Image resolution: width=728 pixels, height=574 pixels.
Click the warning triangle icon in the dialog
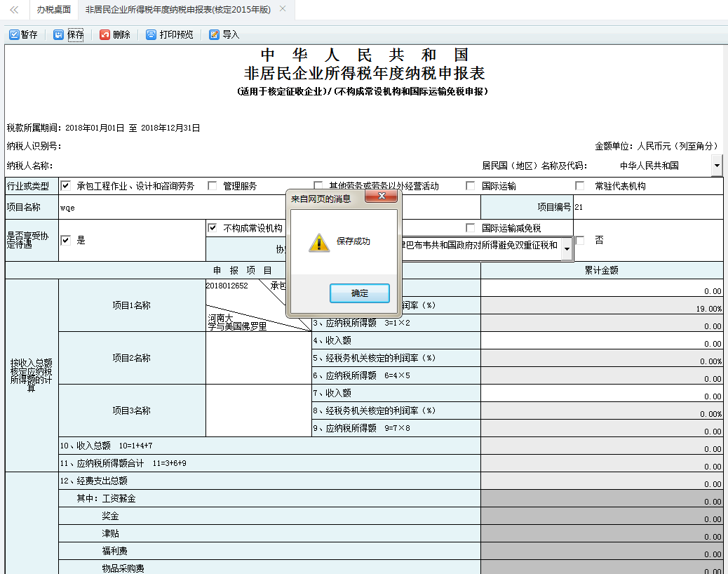click(321, 241)
